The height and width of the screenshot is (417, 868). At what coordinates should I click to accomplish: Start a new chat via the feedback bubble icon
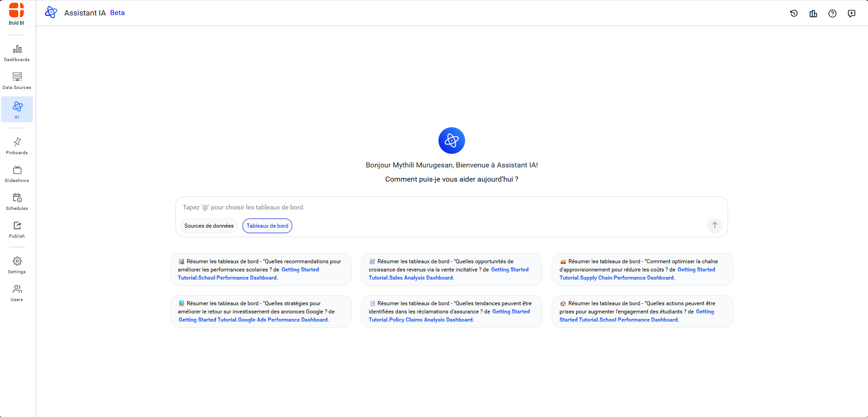point(852,13)
